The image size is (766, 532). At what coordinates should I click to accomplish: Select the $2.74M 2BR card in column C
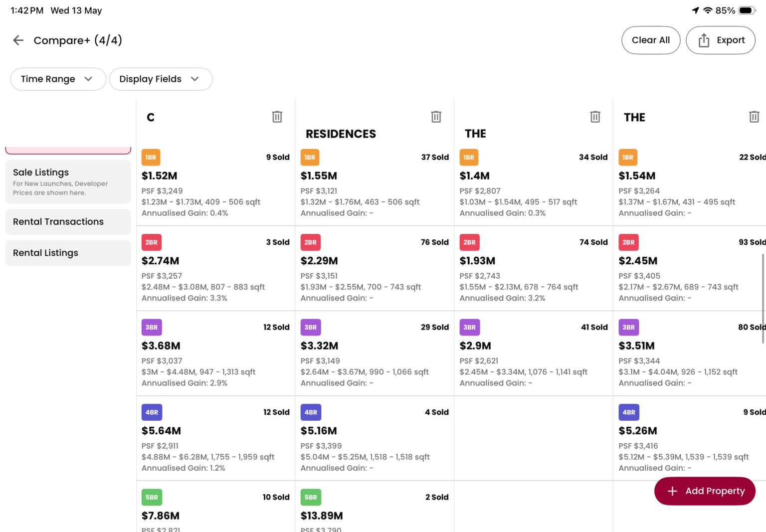coord(215,269)
